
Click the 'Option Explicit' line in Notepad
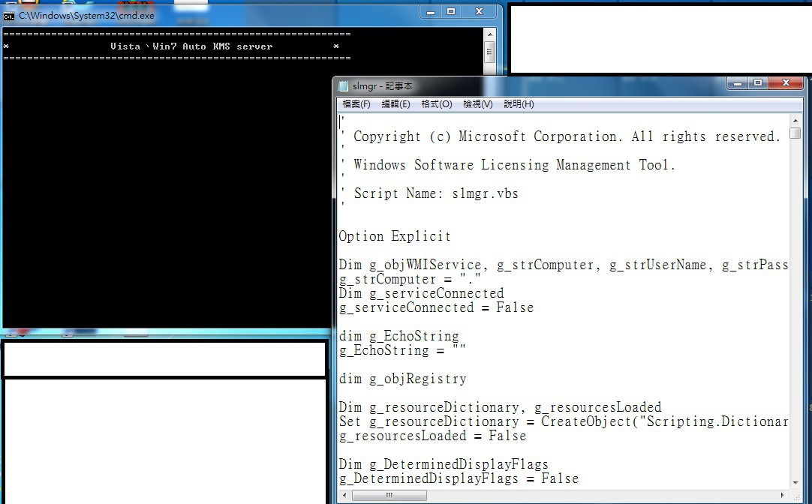[x=395, y=236]
